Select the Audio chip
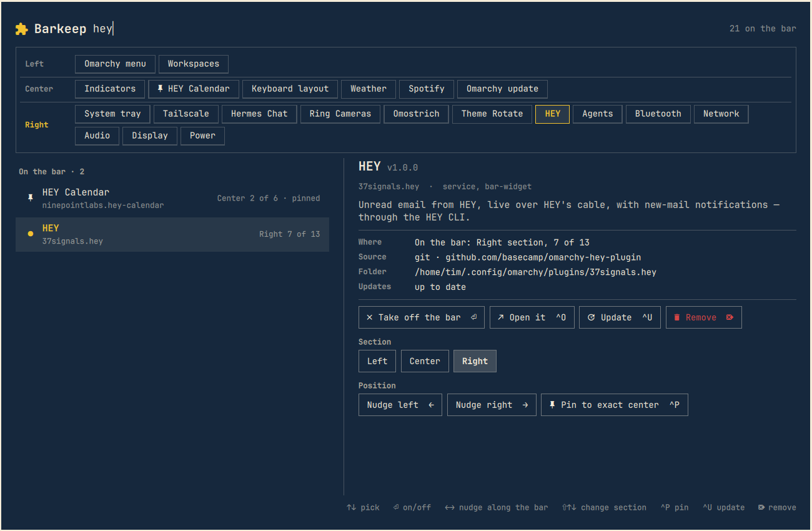The image size is (812, 531). coord(97,136)
